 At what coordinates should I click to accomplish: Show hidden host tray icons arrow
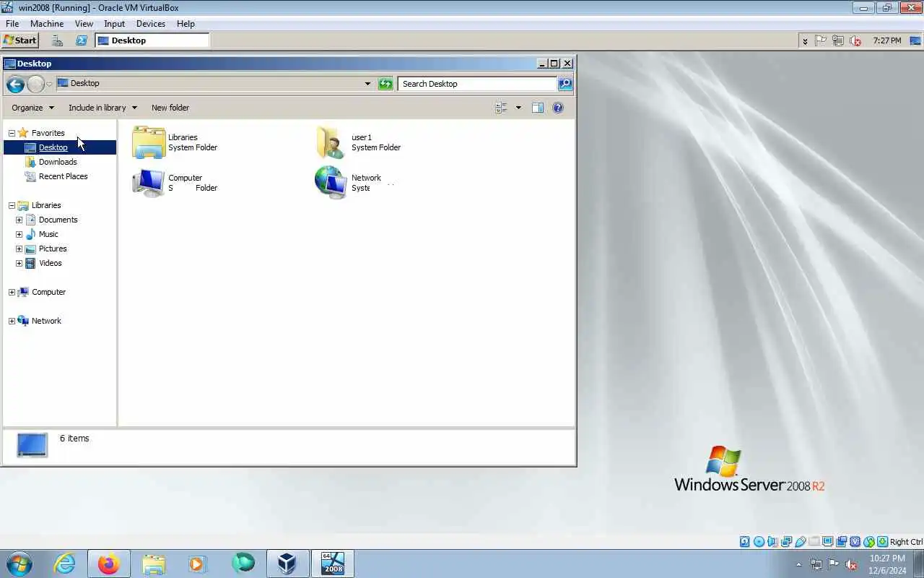click(798, 564)
